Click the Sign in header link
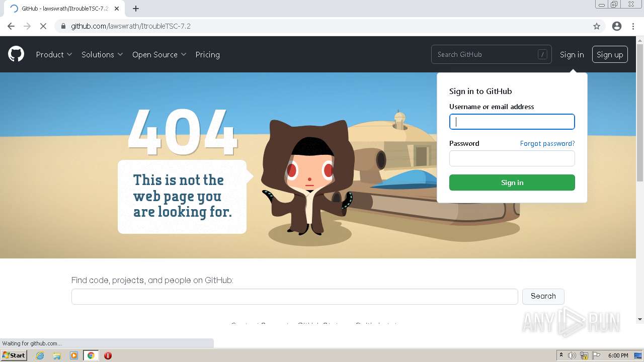This screenshot has width=644, height=362. click(572, 54)
